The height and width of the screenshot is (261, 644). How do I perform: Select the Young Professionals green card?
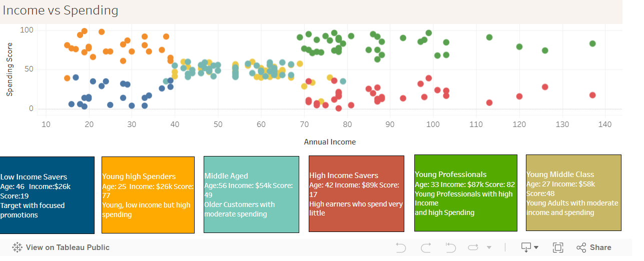[465, 193]
